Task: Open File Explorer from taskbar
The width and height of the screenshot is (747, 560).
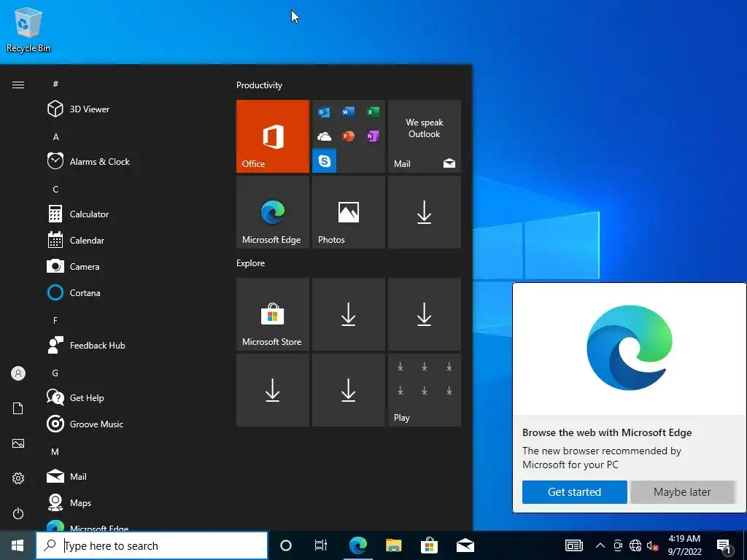Action: (393, 545)
